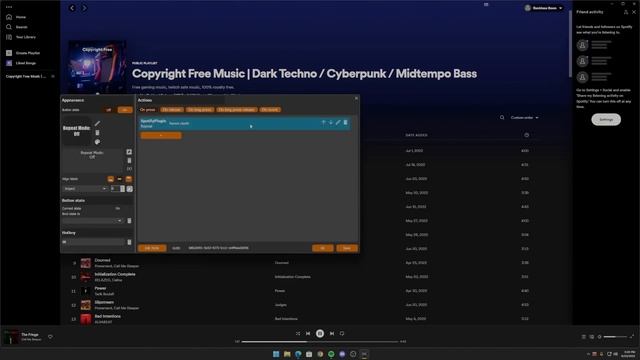Select the On long press tab
The width and height of the screenshot is (640, 360).
pos(200,110)
